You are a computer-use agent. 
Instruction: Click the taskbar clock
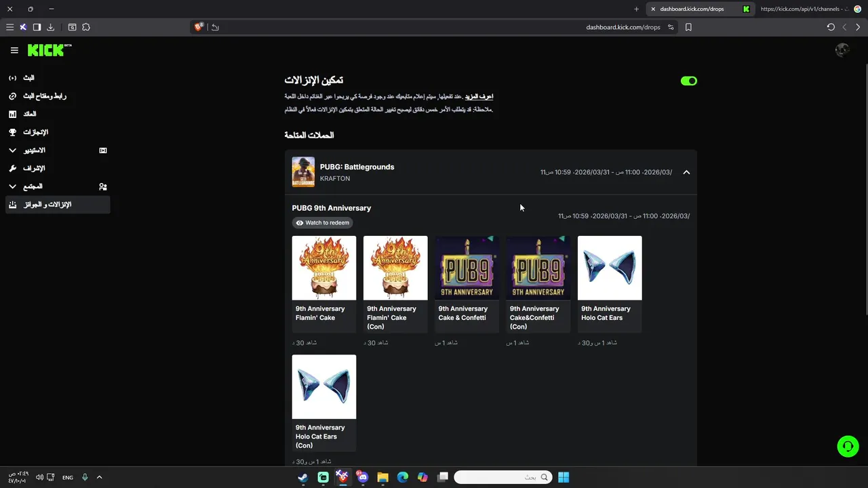click(x=17, y=477)
